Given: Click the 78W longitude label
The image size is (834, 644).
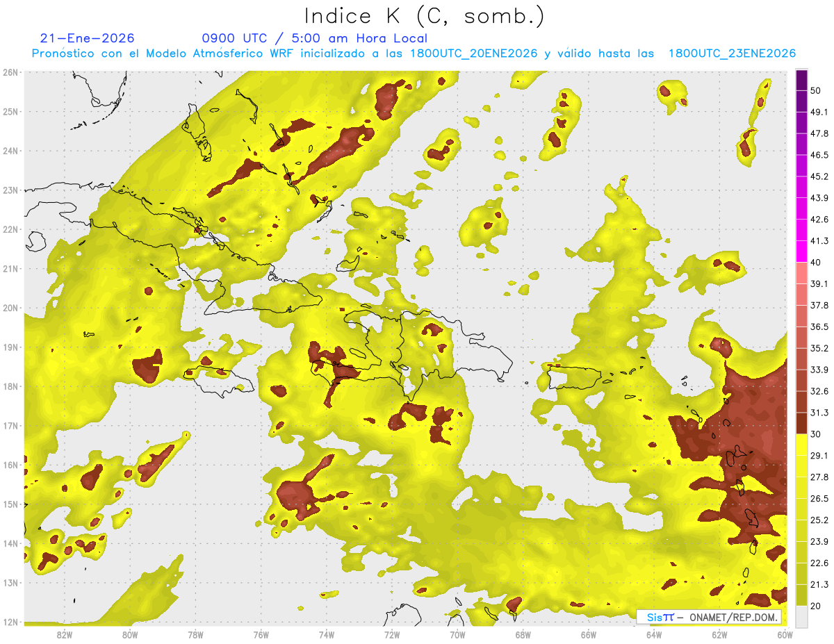Looking at the screenshot, I should (x=195, y=634).
